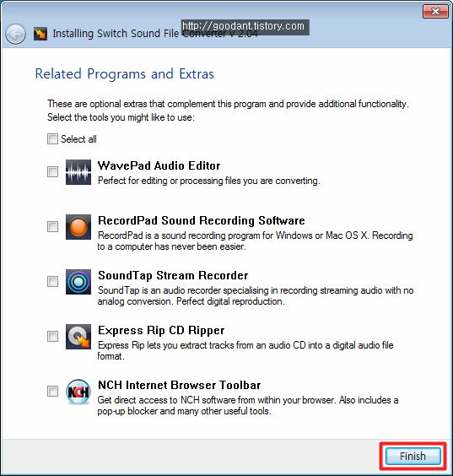
Task: Select the Express Rip CD Ripper checkbox
Action: [x=52, y=337]
